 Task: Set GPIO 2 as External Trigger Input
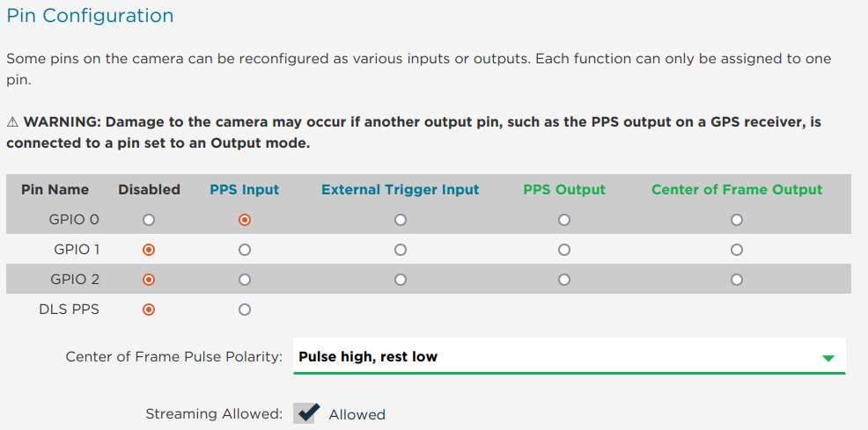401,280
